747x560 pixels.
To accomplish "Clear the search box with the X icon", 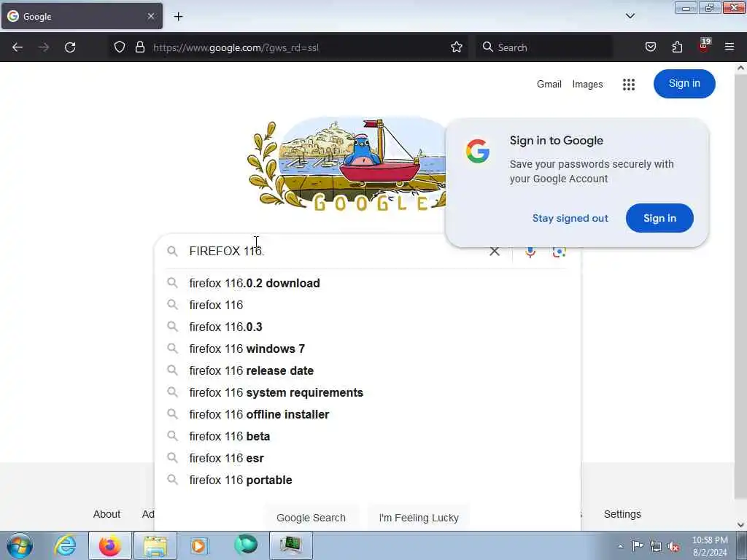I will coord(495,252).
